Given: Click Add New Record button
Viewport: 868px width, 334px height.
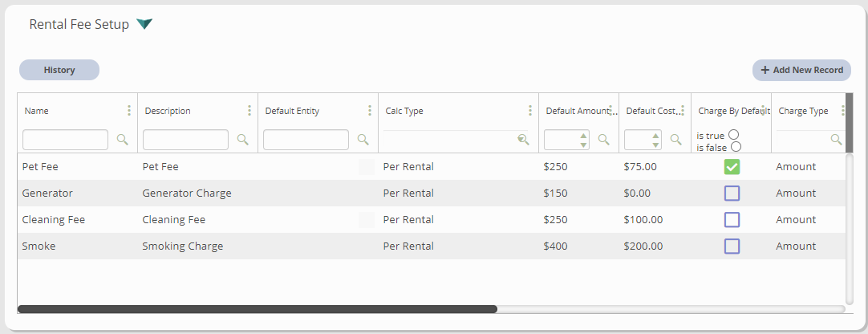Looking at the screenshot, I should click(x=801, y=70).
